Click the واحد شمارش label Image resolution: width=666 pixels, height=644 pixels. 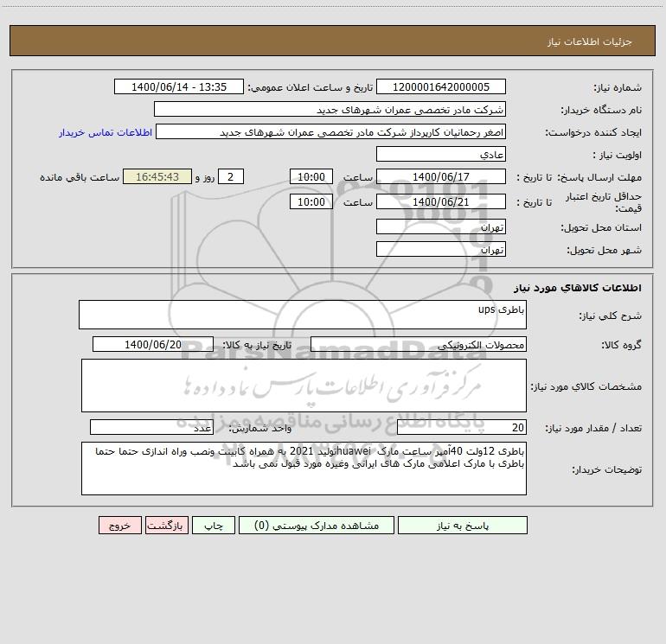260,429
